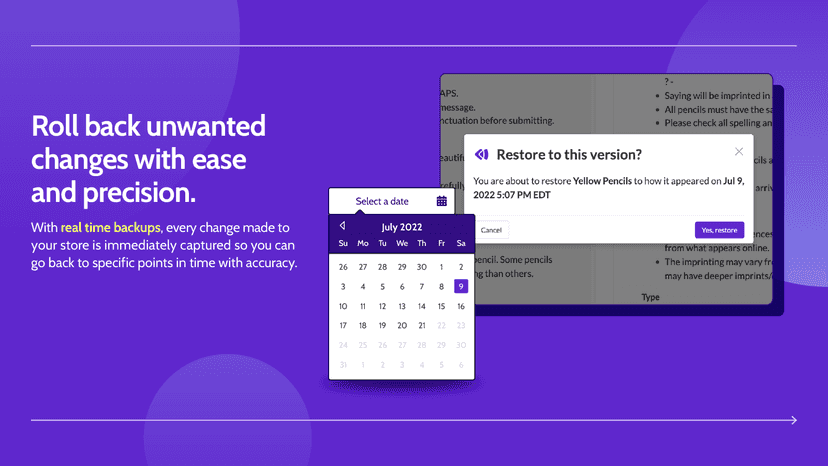This screenshot has height=466, width=828.
Task: Click the calendar icon in date field
Action: coord(441,201)
